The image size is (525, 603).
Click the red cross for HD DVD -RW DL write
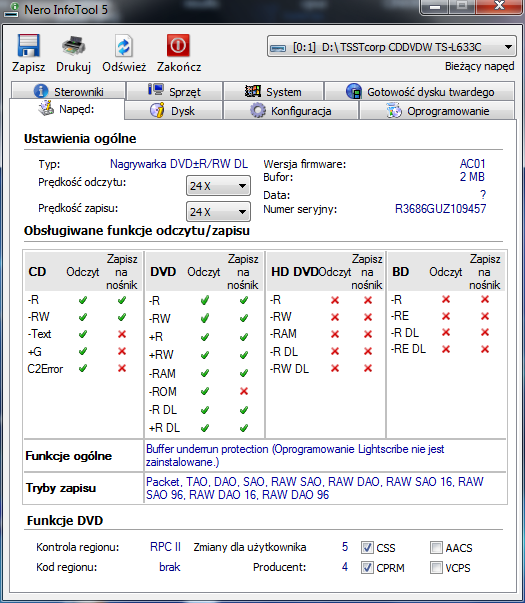tap(368, 368)
